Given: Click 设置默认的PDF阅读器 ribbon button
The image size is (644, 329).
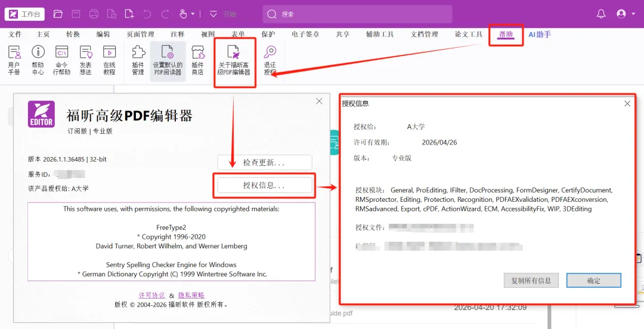Looking at the screenshot, I should (168, 61).
